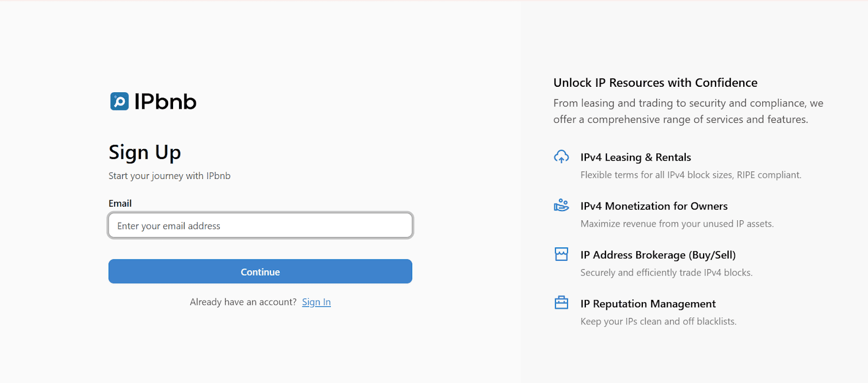Viewport: 868px width, 383px height.
Task: Focus the email address input field
Action: pos(260,226)
